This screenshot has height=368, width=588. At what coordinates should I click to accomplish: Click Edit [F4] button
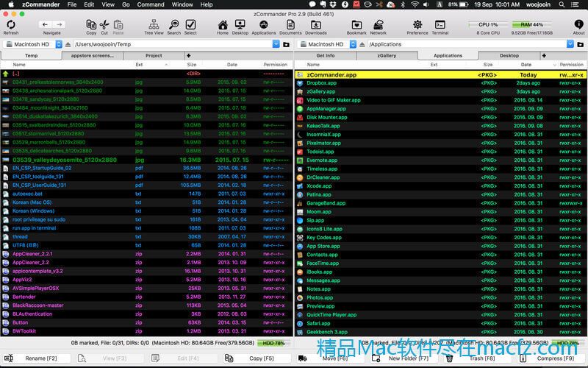[x=184, y=358]
